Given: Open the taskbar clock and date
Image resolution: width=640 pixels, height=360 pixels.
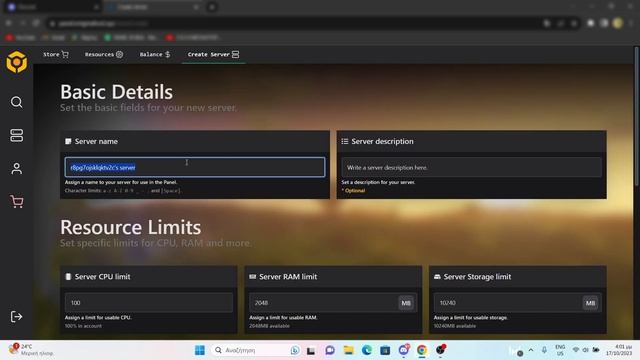Looking at the screenshot, I should pos(619,350).
